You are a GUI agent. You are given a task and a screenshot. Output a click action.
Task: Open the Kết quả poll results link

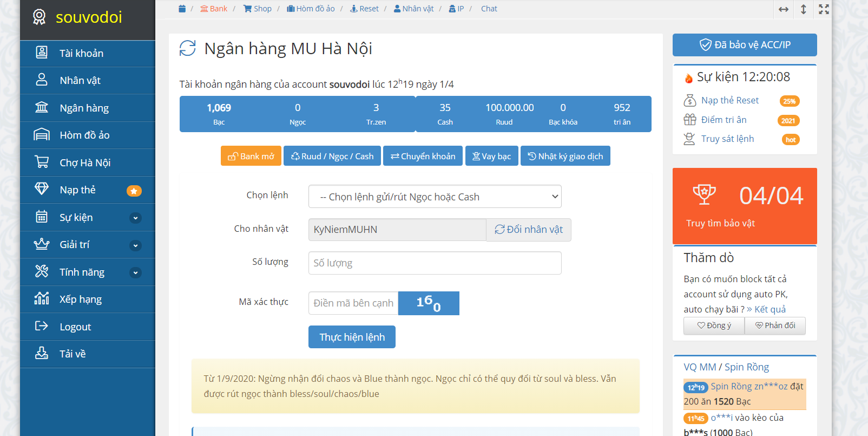[x=766, y=309]
